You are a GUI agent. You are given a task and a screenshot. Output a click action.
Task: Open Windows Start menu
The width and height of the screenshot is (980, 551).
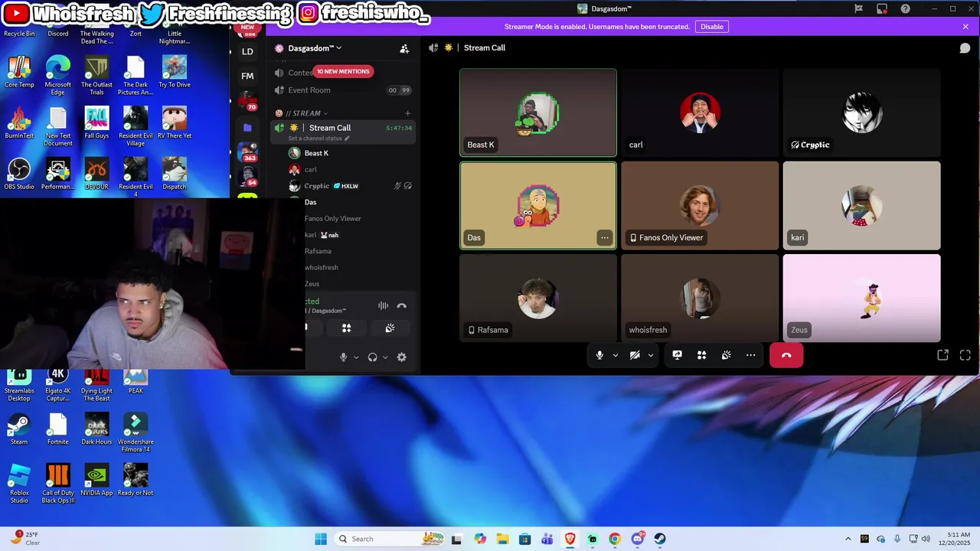click(321, 539)
